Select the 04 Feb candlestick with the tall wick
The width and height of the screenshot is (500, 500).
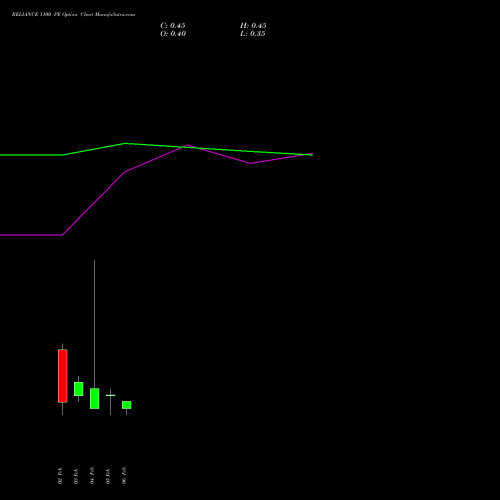94,398
